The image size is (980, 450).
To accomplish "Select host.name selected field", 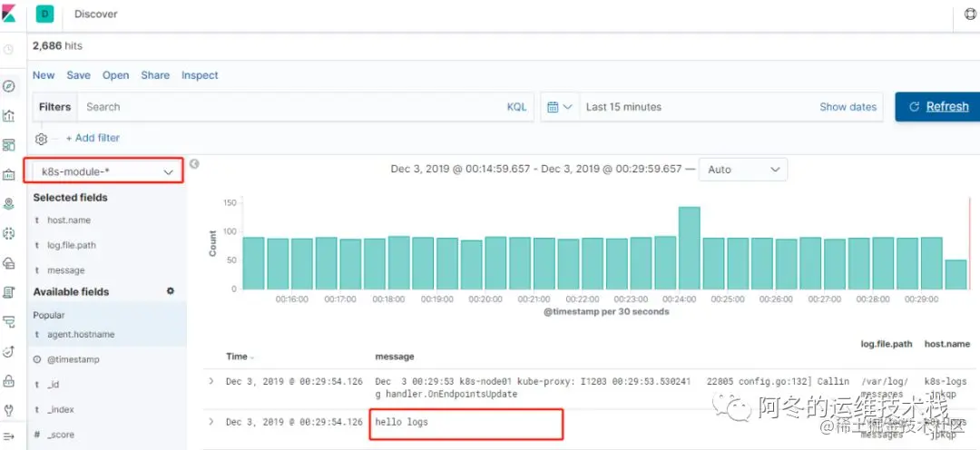I will coord(69,220).
